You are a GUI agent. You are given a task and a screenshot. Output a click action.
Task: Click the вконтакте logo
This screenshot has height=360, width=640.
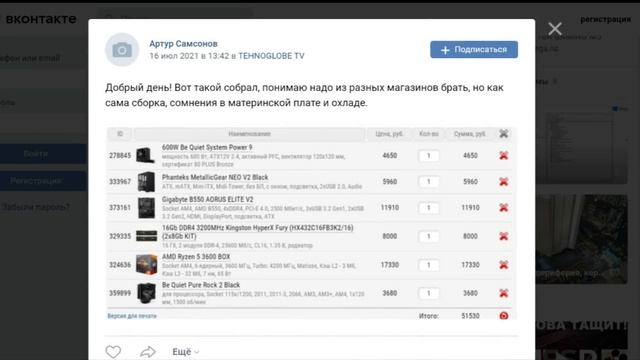[x=41, y=19]
